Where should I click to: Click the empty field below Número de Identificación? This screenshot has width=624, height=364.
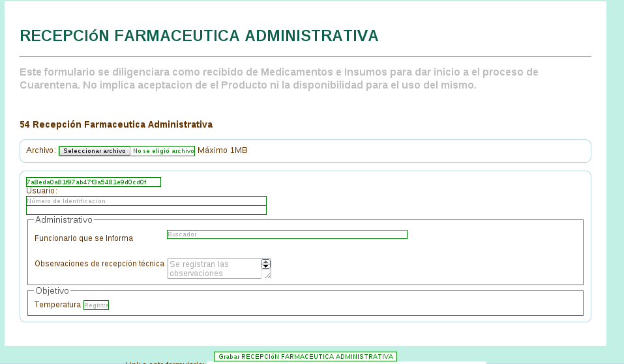click(x=146, y=210)
